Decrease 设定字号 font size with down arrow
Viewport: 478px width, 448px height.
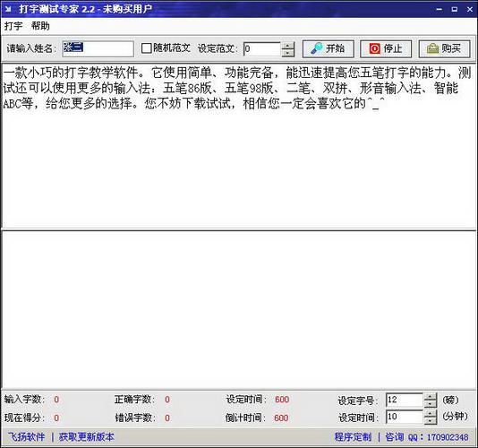coord(431,403)
